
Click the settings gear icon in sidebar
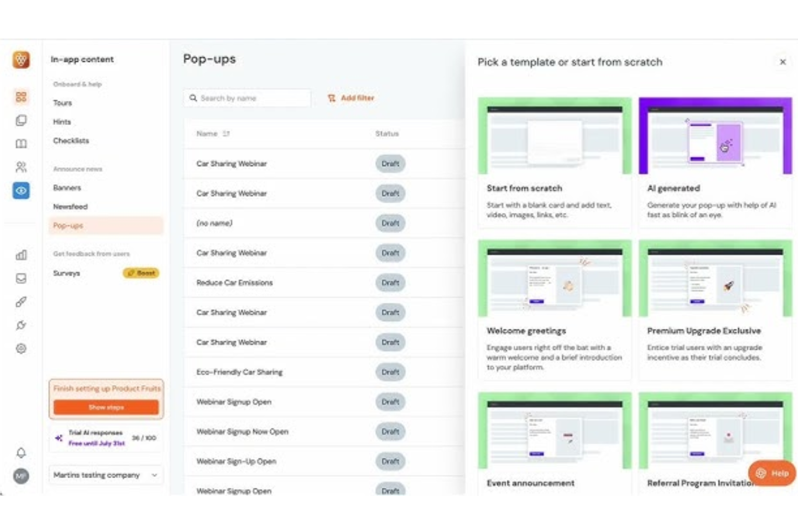click(20, 348)
